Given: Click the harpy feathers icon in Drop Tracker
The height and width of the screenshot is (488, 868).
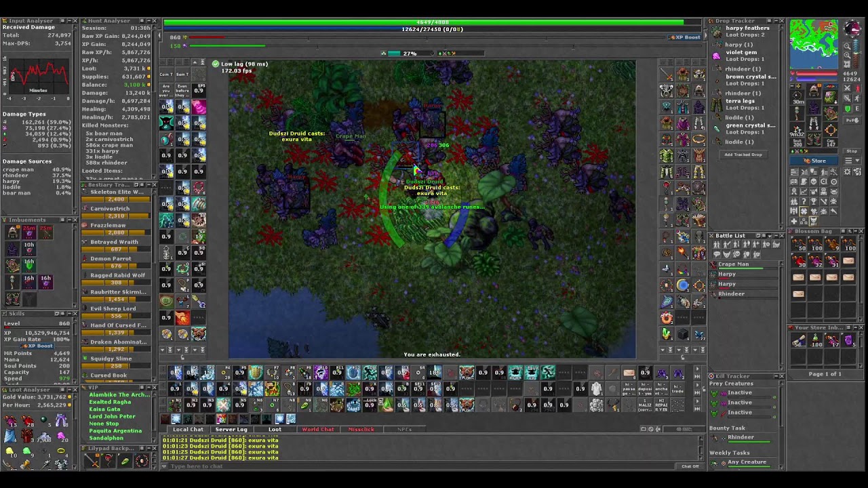Looking at the screenshot, I should point(717,31).
